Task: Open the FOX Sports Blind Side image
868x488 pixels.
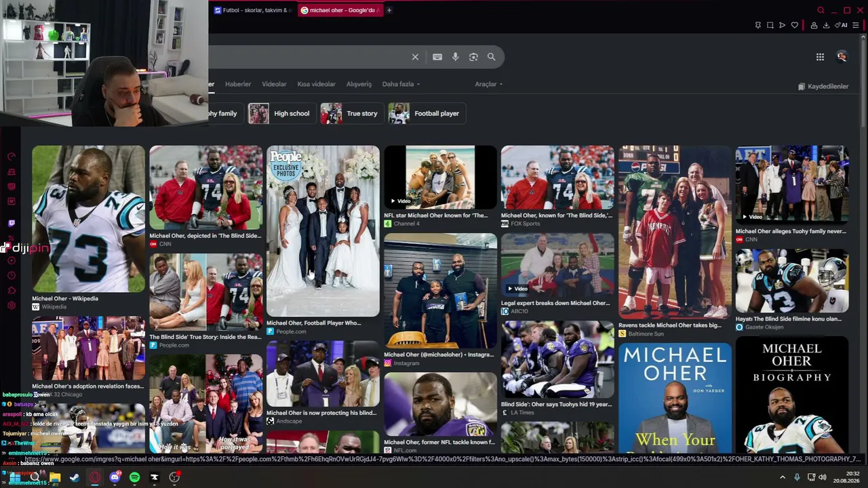Action: coord(557,178)
